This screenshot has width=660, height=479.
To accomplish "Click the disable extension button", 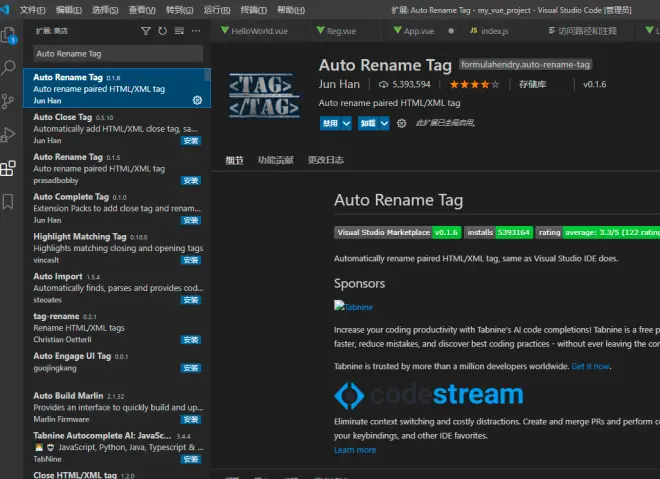I will 330,123.
